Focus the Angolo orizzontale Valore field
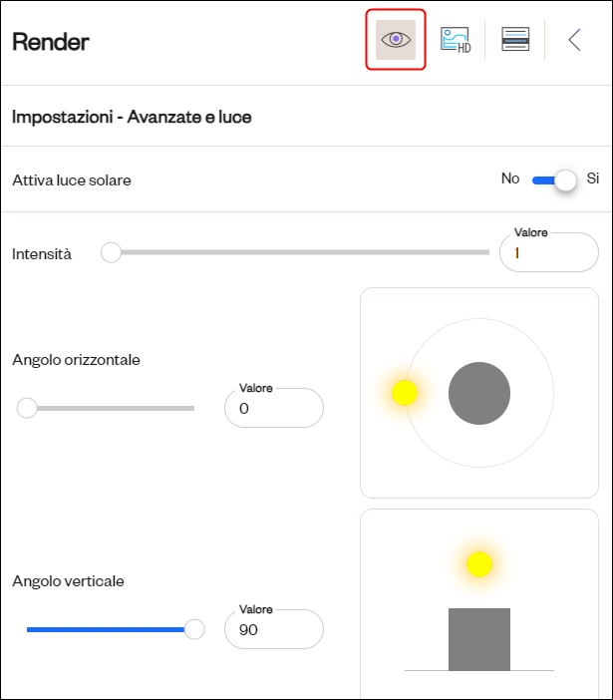 point(274,408)
